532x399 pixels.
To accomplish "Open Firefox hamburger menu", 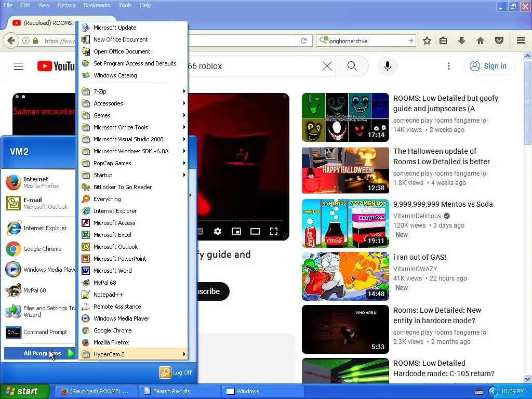I will click(521, 41).
